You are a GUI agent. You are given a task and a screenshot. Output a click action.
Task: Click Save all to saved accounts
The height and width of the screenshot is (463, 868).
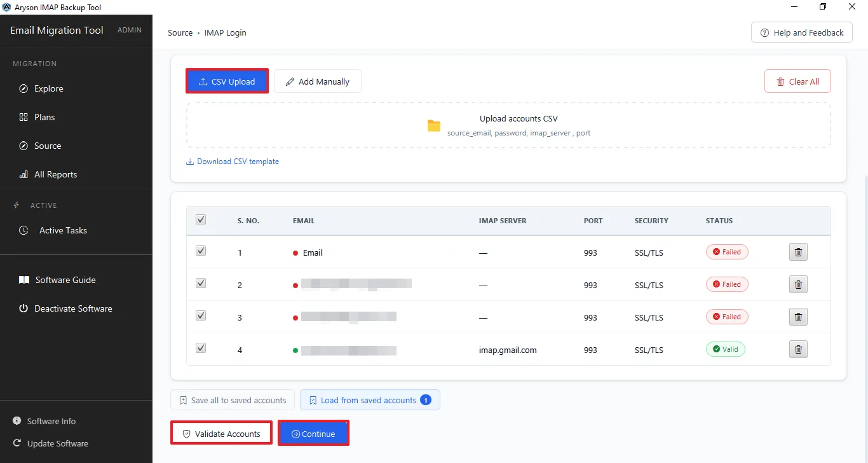pos(233,400)
